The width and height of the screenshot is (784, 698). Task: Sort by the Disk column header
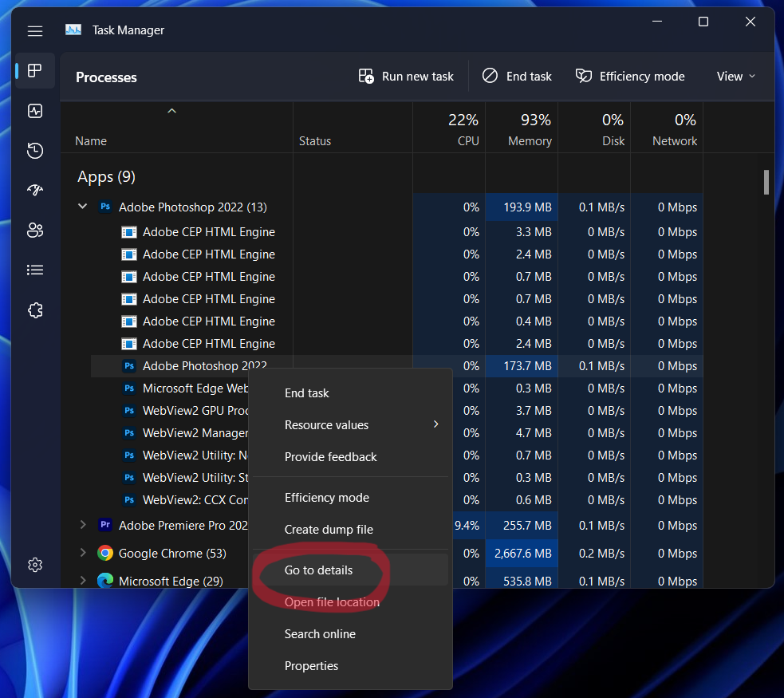[x=594, y=127]
